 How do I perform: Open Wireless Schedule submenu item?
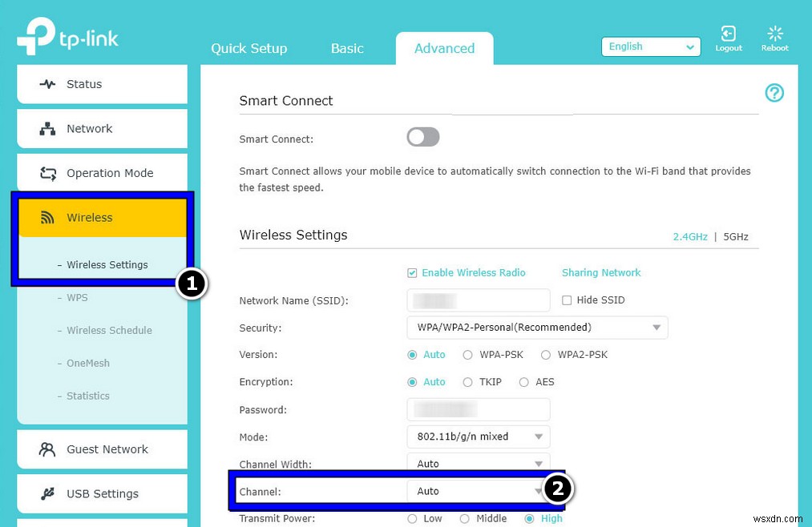coord(109,331)
